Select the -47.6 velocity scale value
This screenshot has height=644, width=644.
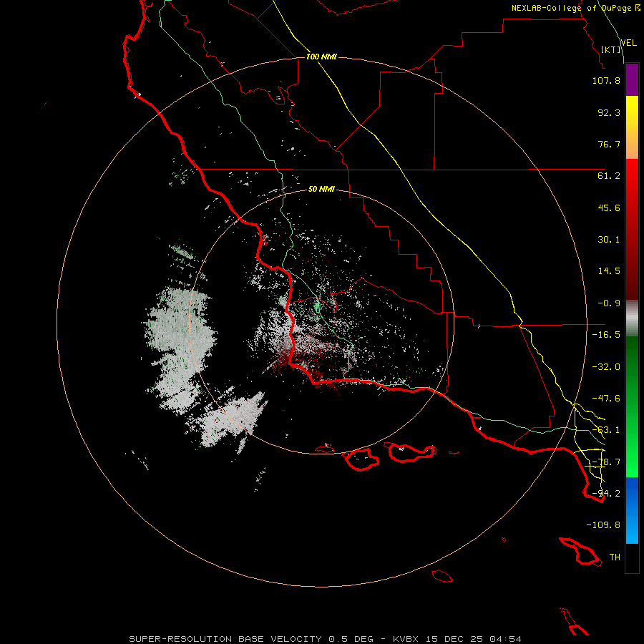pyautogui.click(x=606, y=399)
